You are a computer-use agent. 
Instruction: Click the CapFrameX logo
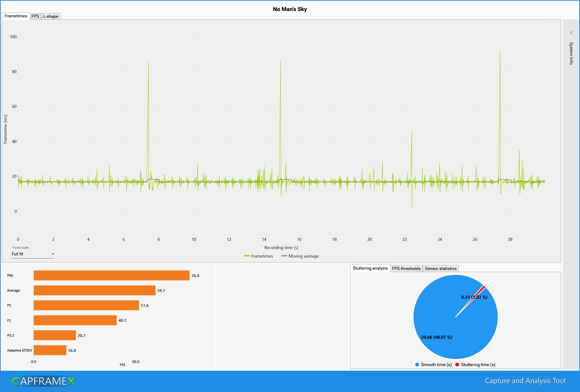43,381
